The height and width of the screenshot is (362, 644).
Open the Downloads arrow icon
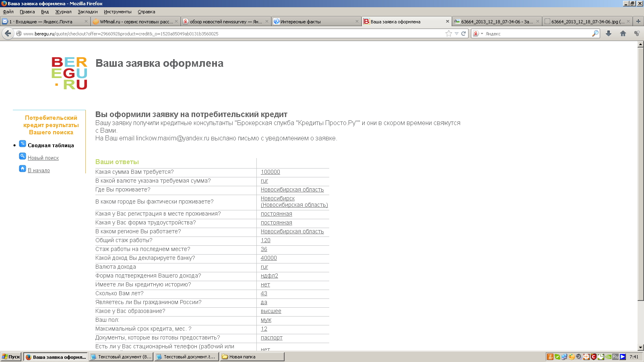coord(609,33)
